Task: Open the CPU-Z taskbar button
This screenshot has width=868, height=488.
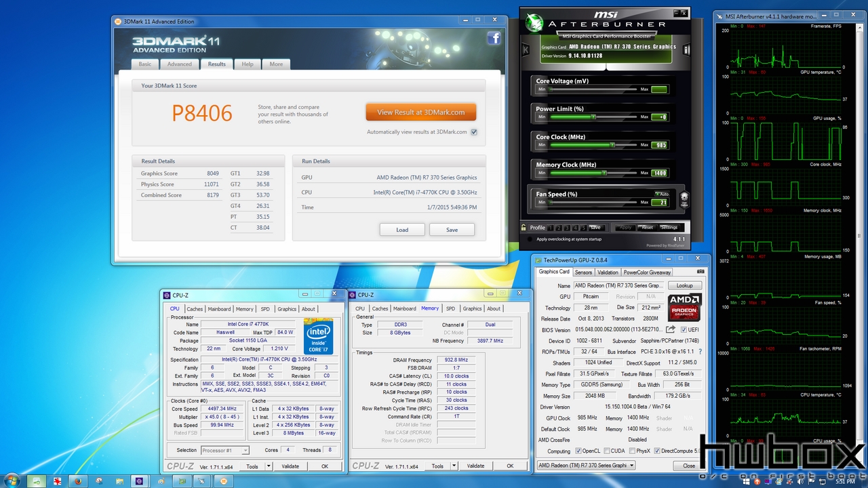Action: click(139, 481)
